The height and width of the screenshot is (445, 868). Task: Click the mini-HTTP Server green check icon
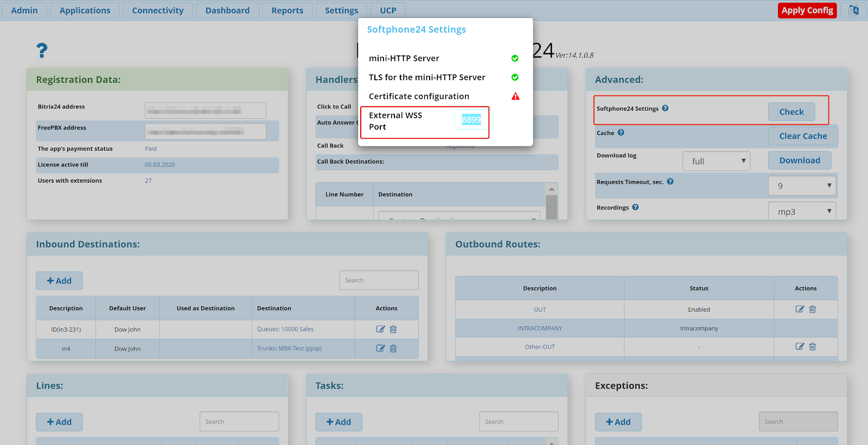[x=515, y=58]
